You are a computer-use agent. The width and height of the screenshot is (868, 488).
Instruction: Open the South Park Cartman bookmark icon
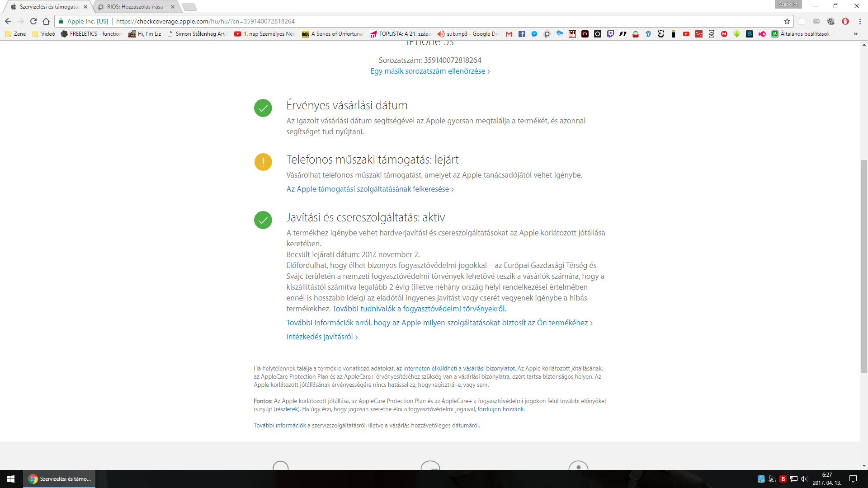pyautogui.click(x=636, y=34)
